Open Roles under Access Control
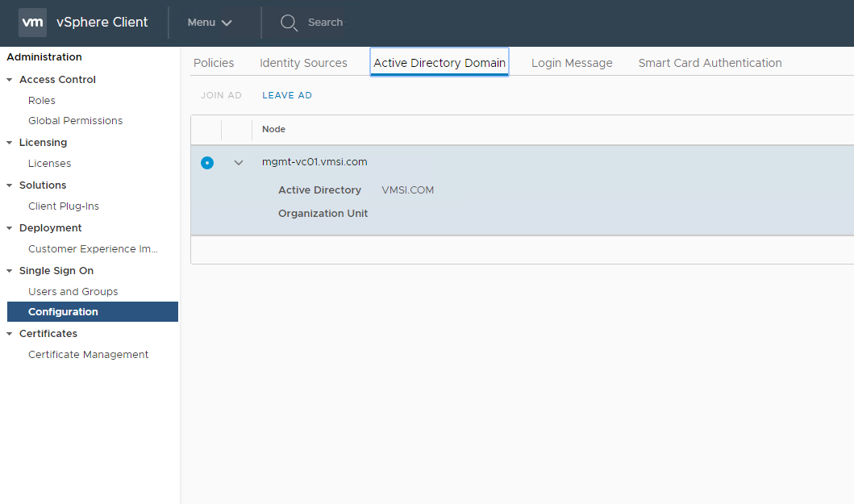Viewport: 854px width, 504px height. [42, 101]
